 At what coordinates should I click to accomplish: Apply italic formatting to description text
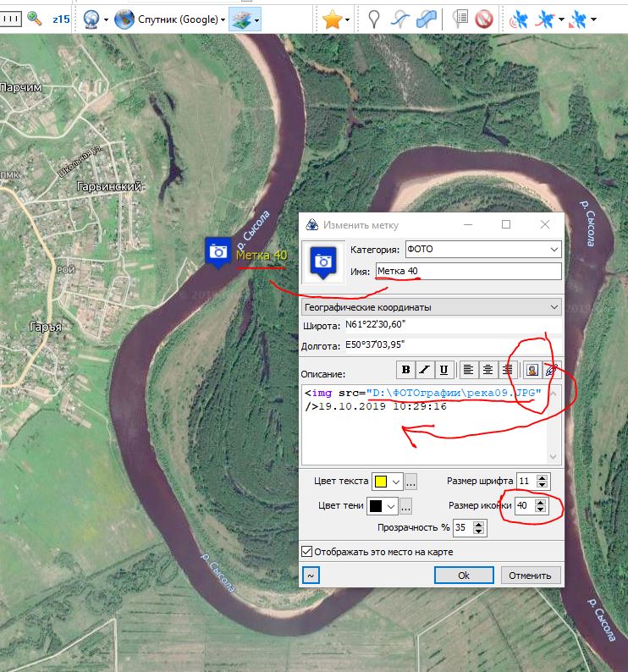[424, 370]
